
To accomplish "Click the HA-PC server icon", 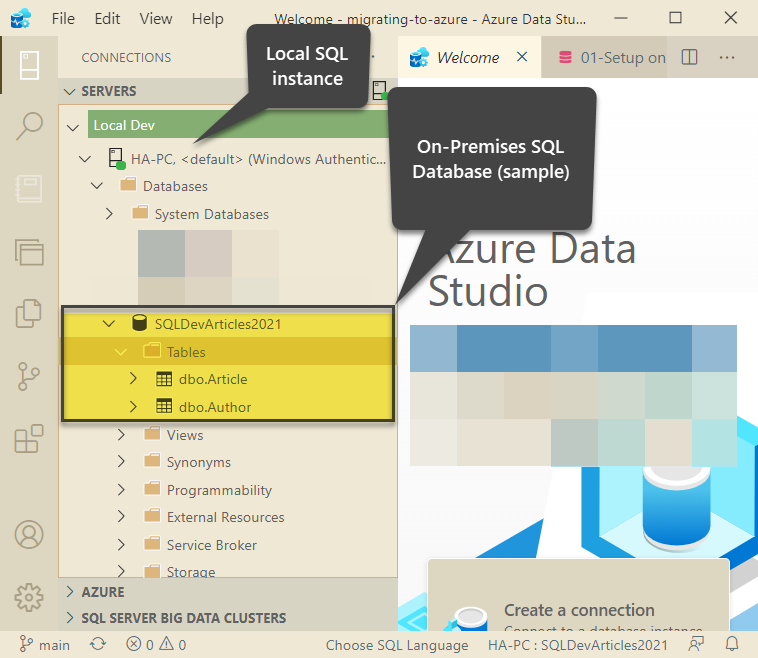I will click(117, 159).
